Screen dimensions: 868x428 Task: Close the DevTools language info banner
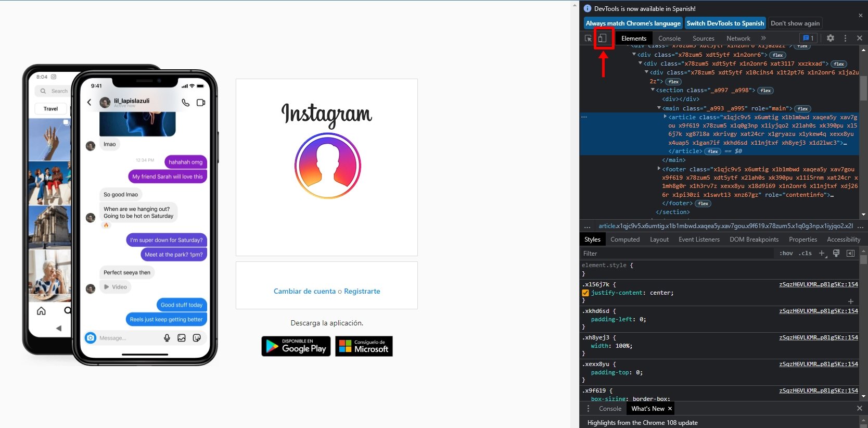(x=861, y=16)
